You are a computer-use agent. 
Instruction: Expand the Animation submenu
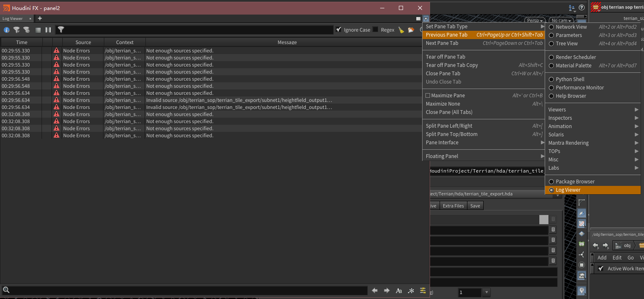pyautogui.click(x=593, y=126)
